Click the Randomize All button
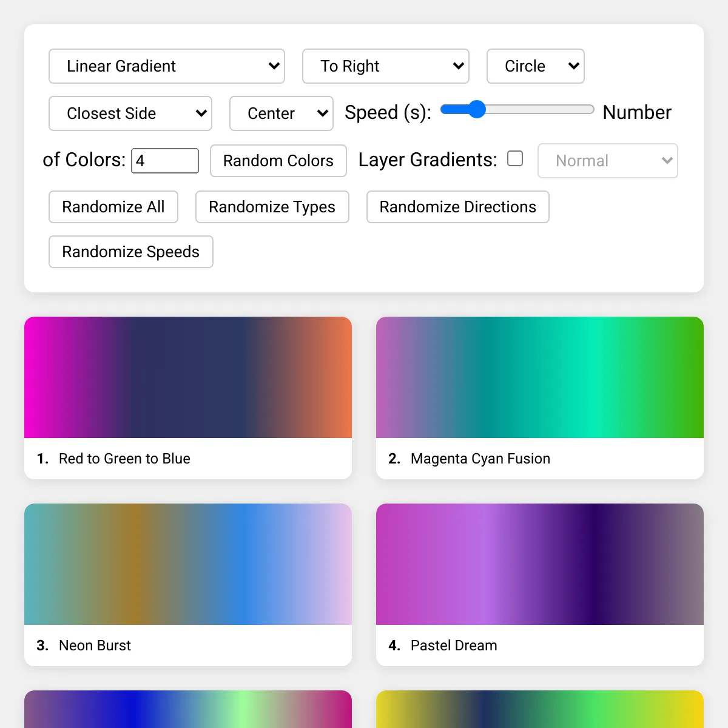 pyautogui.click(x=113, y=207)
